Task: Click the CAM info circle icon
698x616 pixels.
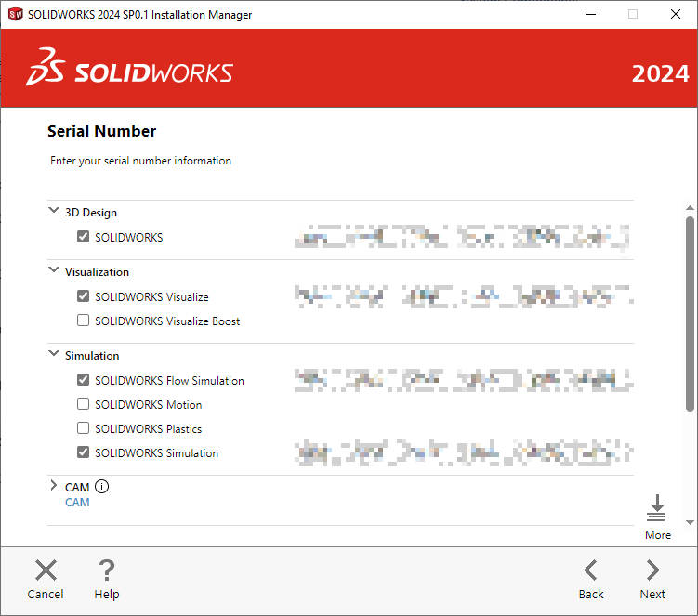Action: pos(102,486)
